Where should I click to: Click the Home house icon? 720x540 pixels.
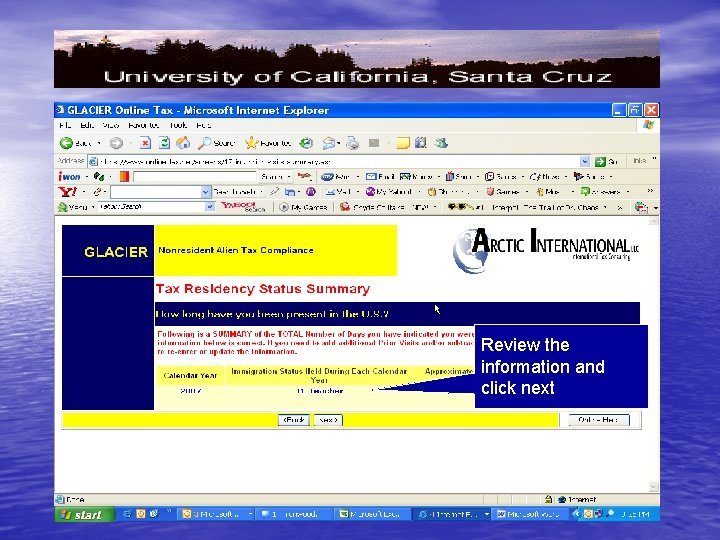pyautogui.click(x=183, y=143)
